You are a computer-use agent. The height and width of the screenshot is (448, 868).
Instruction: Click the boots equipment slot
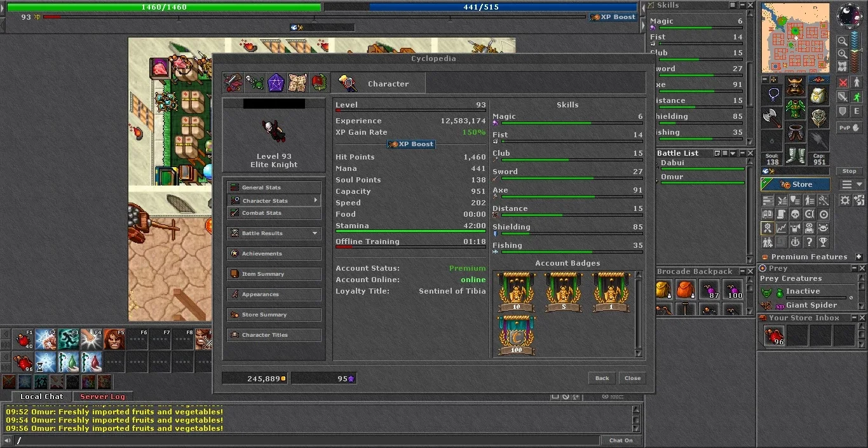(795, 156)
